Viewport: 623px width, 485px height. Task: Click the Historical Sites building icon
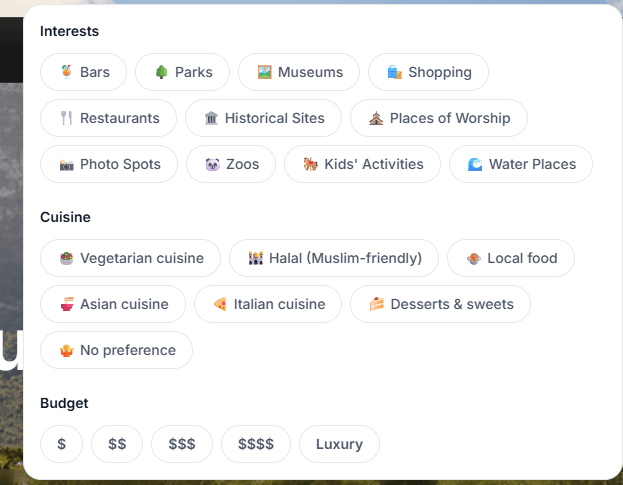coord(211,118)
